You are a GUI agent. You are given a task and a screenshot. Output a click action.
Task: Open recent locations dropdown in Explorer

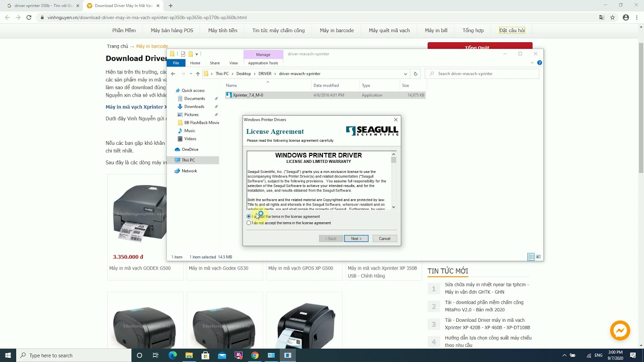click(190, 74)
